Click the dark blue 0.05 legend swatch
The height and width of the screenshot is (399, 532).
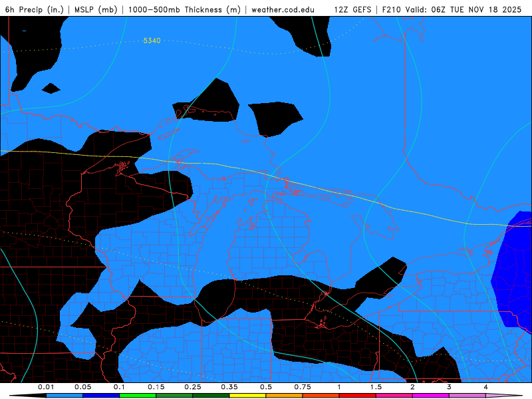[101, 396]
